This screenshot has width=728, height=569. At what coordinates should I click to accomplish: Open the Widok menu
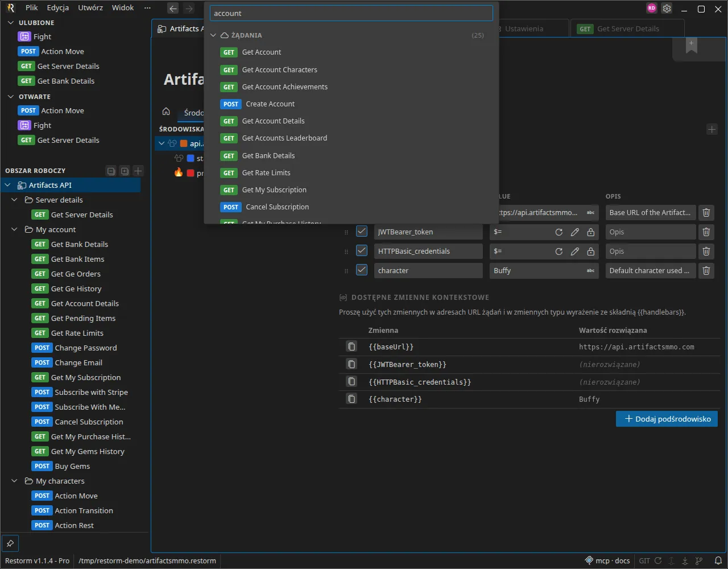(x=123, y=8)
